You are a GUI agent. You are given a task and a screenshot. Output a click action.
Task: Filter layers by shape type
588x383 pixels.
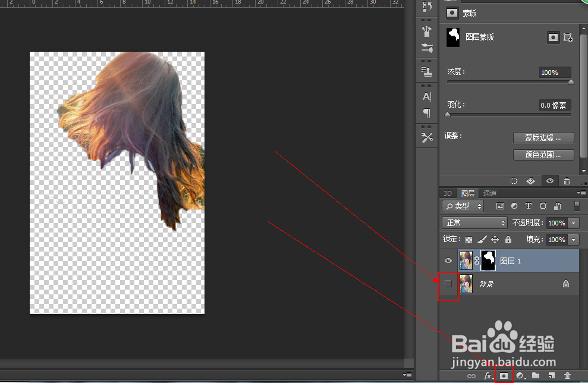click(543, 206)
